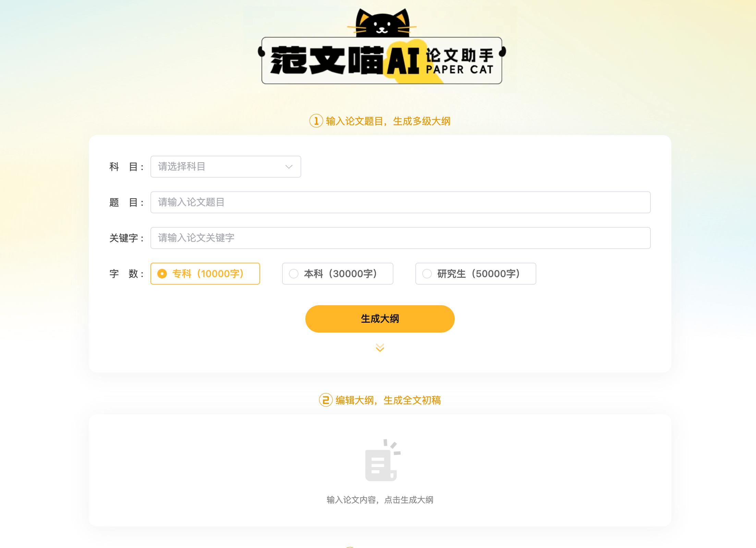The height and width of the screenshot is (548, 756).
Task: Click the black cat logo icon
Action: tap(382, 23)
